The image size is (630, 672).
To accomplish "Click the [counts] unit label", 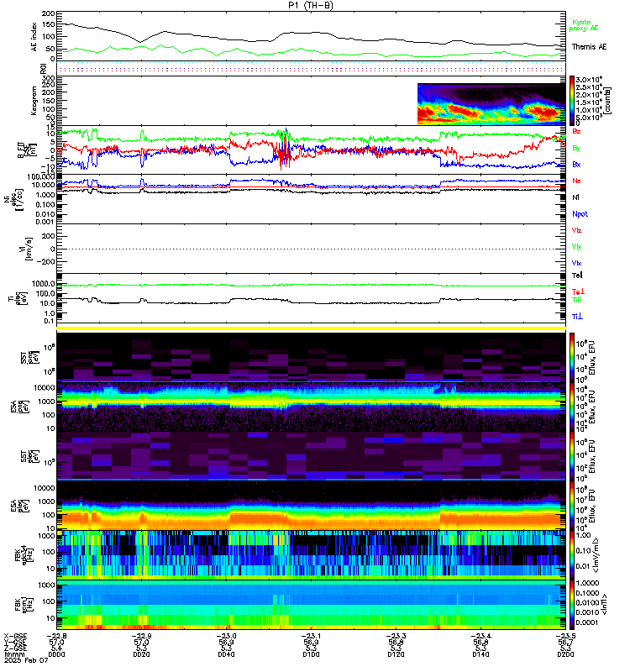I will pyautogui.click(x=608, y=101).
